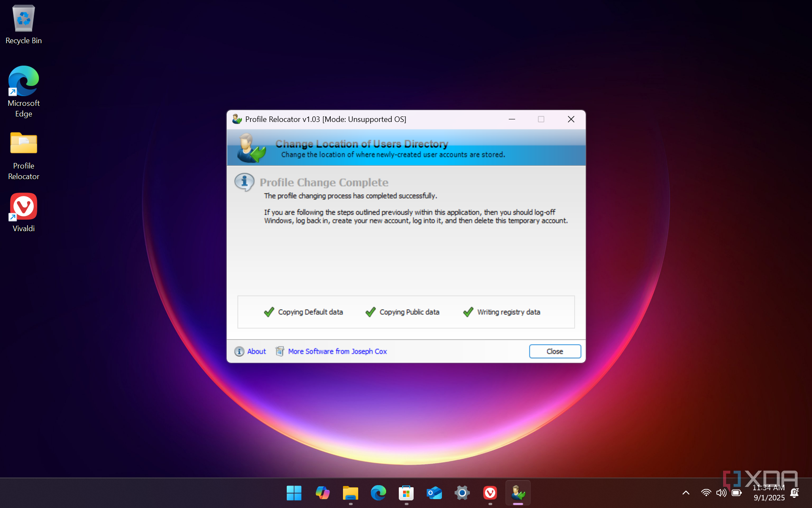Launch Copilot from the taskbar
This screenshot has width=812, height=508.
pos(322,493)
